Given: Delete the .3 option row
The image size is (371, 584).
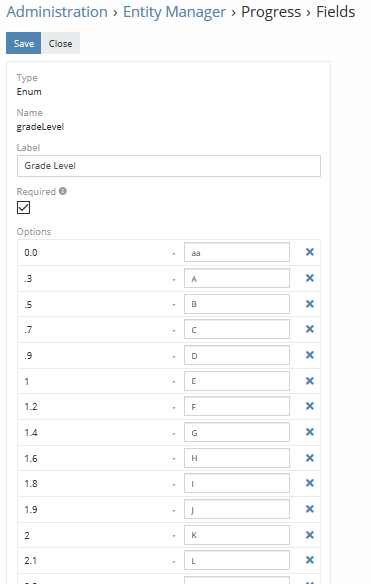Looking at the screenshot, I should pyautogui.click(x=310, y=278).
